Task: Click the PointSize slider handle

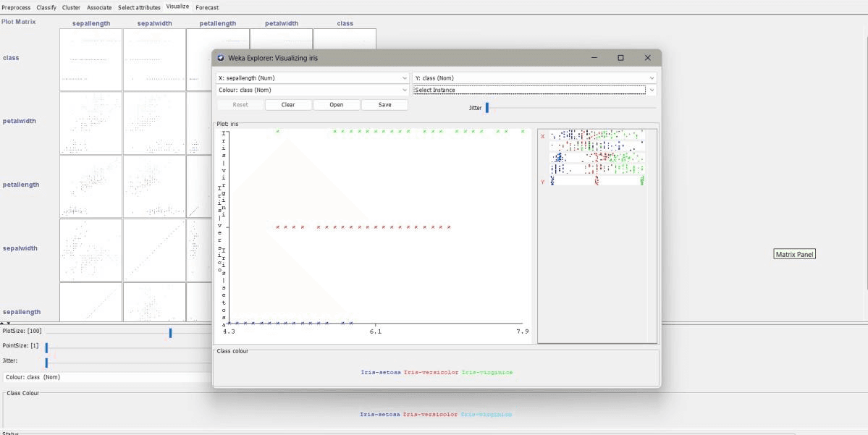Action: [x=46, y=347]
